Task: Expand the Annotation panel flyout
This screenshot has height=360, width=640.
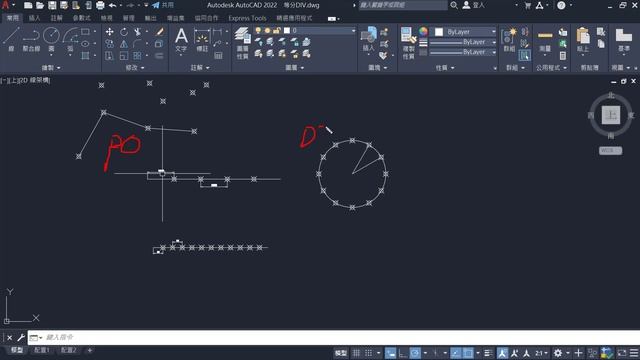Action: point(200,68)
